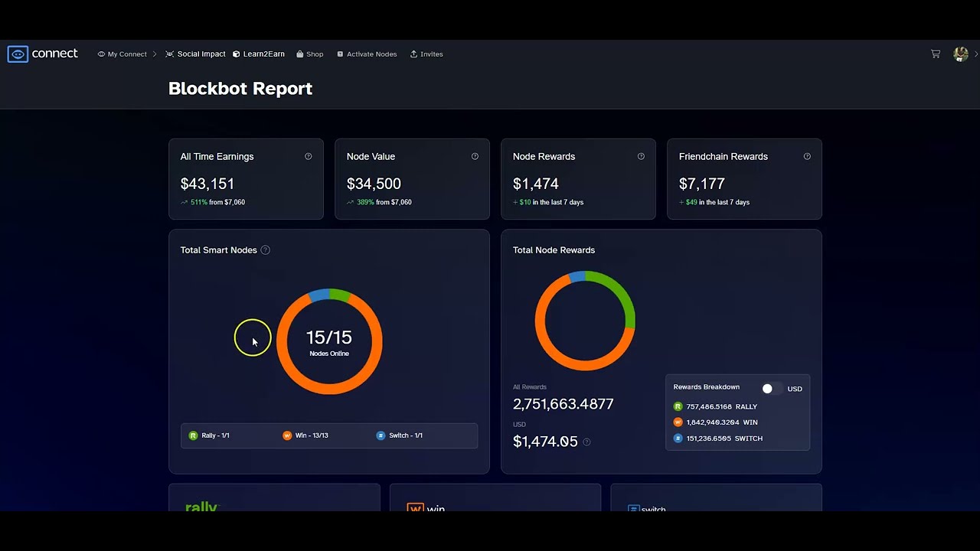Click the rally logo card at bottom

pyautogui.click(x=274, y=498)
